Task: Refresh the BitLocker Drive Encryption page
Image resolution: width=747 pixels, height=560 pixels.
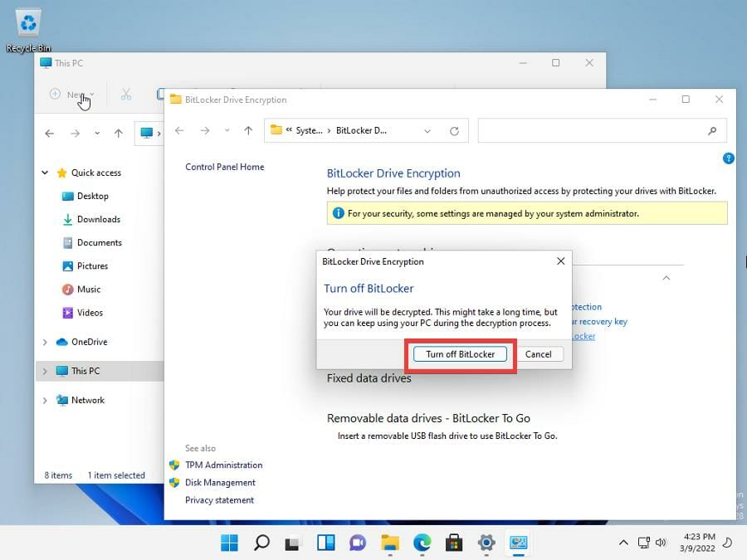Action: click(453, 130)
